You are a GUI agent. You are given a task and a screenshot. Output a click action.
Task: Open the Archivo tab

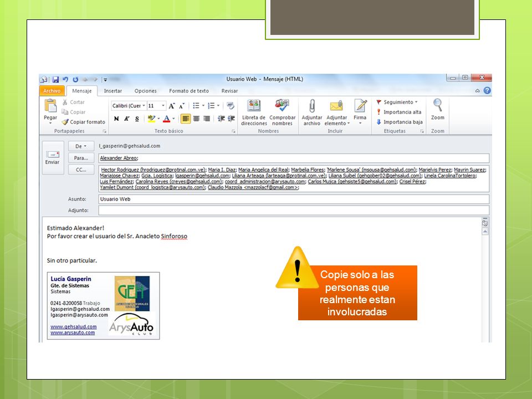[x=52, y=91]
